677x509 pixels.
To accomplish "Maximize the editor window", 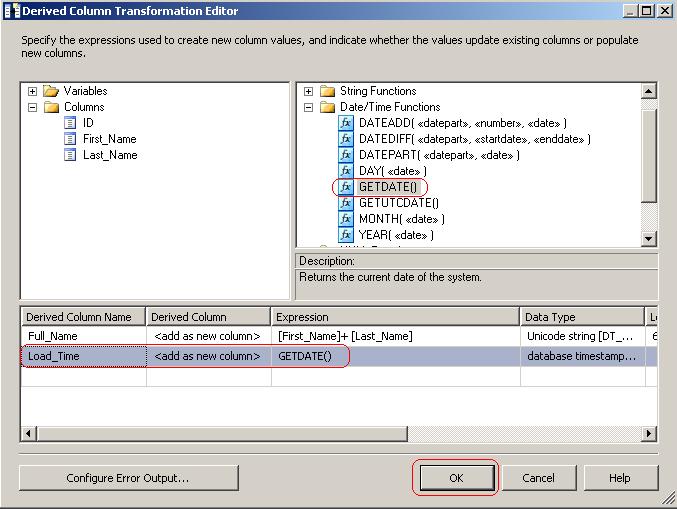I will 647,11.
